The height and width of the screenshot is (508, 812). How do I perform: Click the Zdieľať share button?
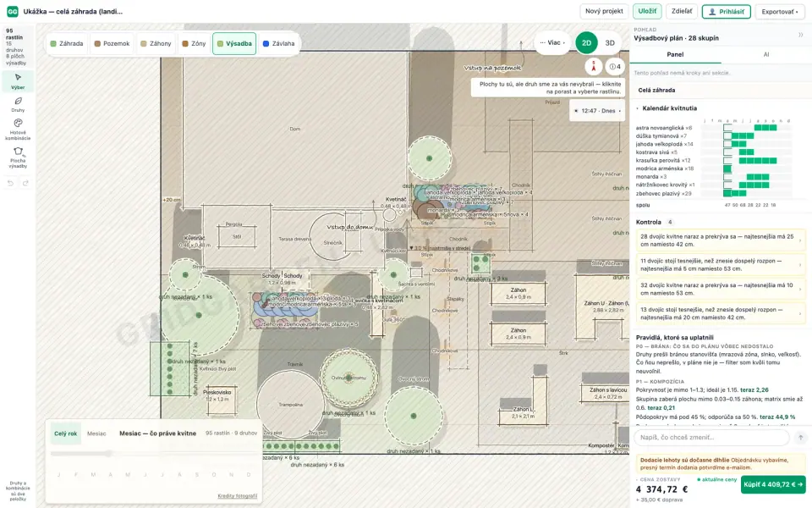click(x=682, y=11)
